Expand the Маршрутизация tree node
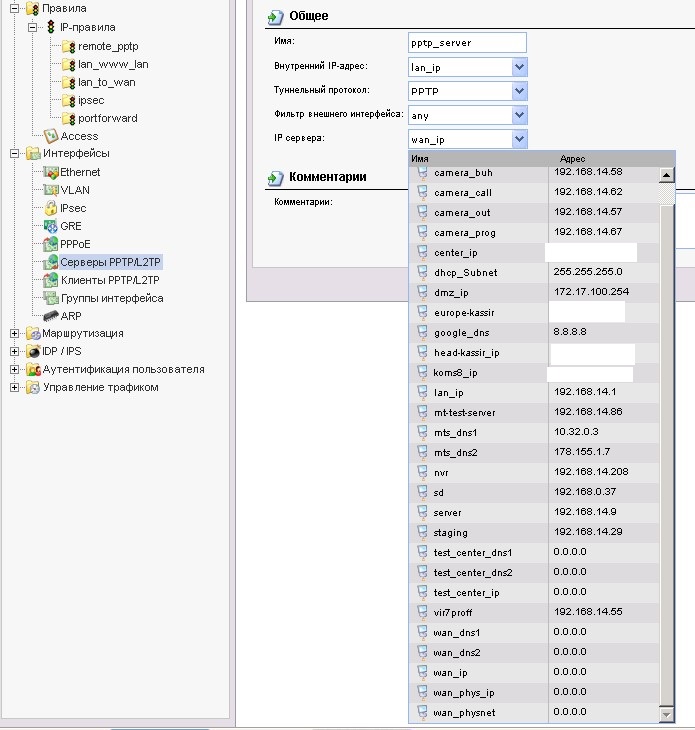Screen dimensions: 695x730 click(x=15, y=334)
